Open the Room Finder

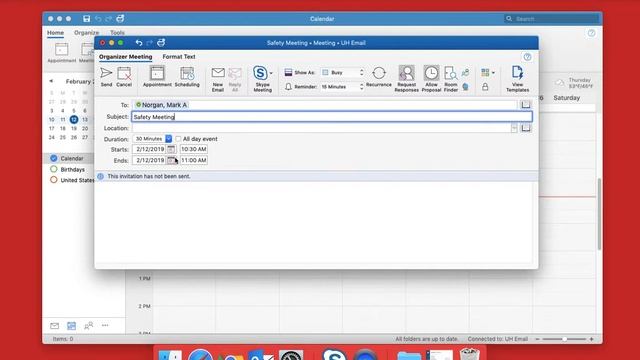tap(451, 79)
